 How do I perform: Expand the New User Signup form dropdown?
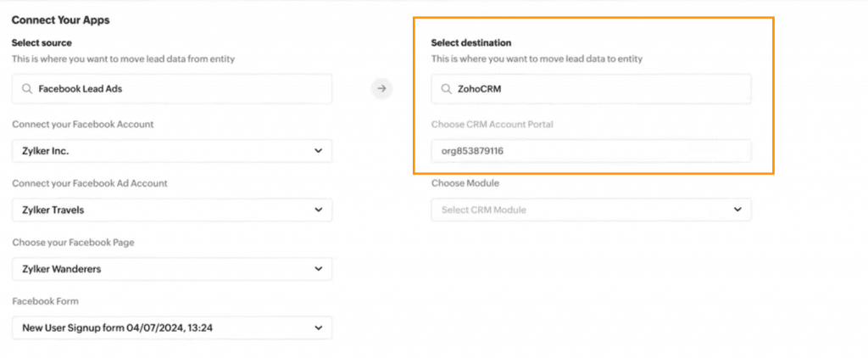click(x=172, y=328)
